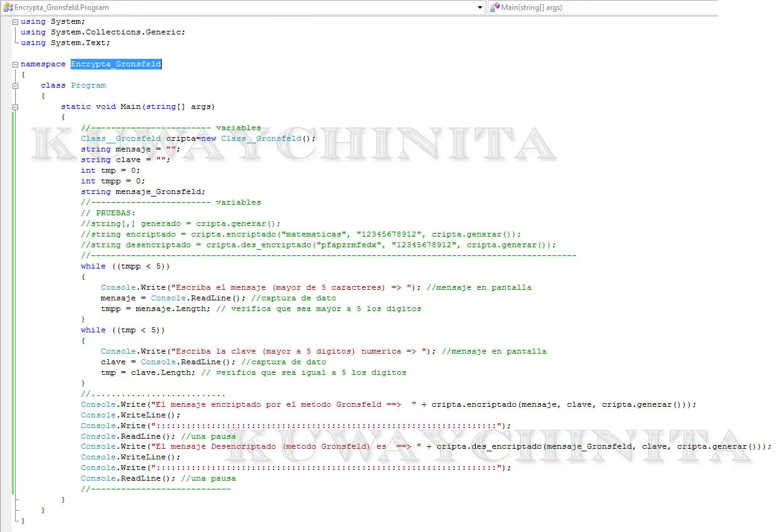Click the highlighted Encrypta_Gronsfeld namespace name
The image size is (776, 532).
coord(116,64)
